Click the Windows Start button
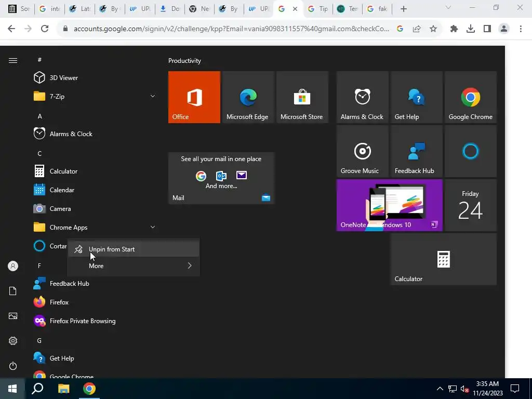The image size is (532, 399). click(x=12, y=389)
